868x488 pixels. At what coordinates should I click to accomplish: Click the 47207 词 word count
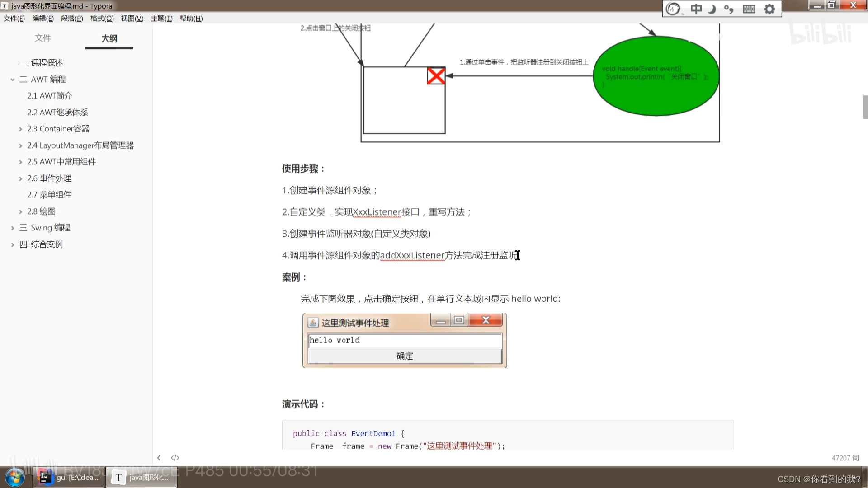(845, 458)
